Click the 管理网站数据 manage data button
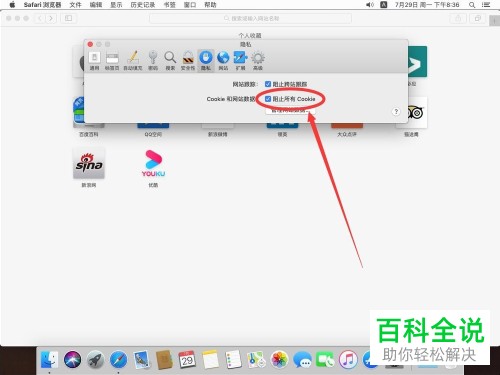Image resolution: width=500 pixels, height=375 pixels. pos(290,111)
